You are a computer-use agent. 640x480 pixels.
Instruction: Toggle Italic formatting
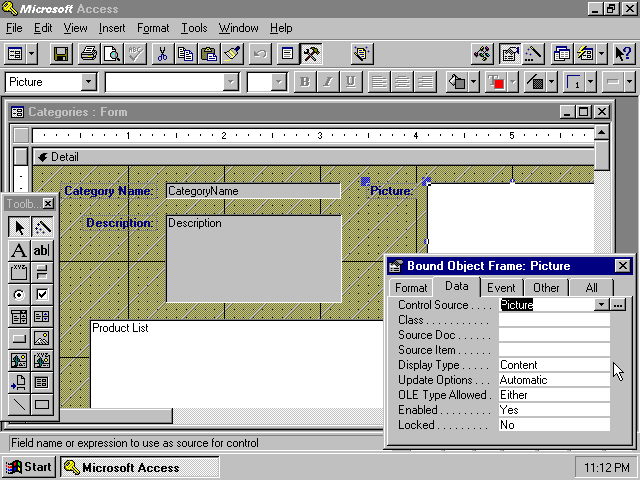click(327, 82)
